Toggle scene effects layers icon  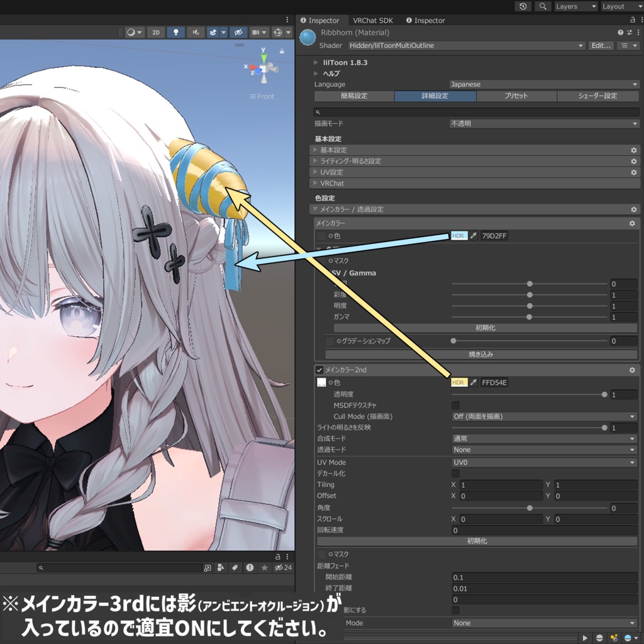click(213, 33)
